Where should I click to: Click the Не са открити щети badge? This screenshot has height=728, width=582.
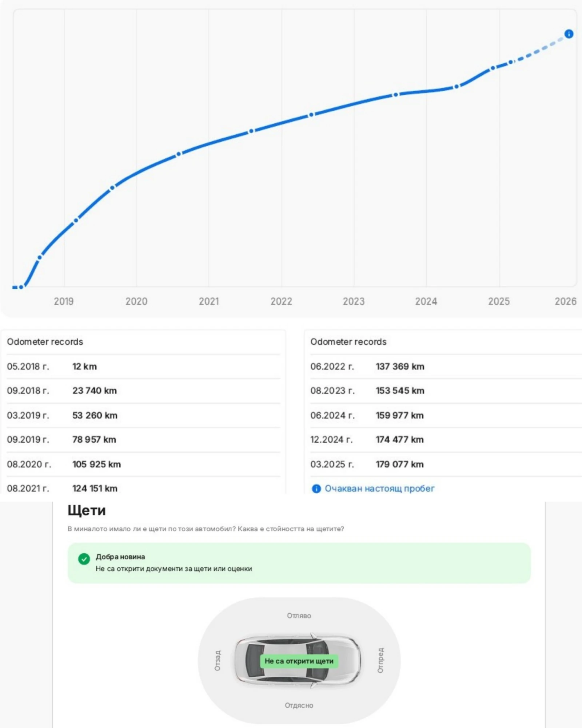click(x=299, y=661)
